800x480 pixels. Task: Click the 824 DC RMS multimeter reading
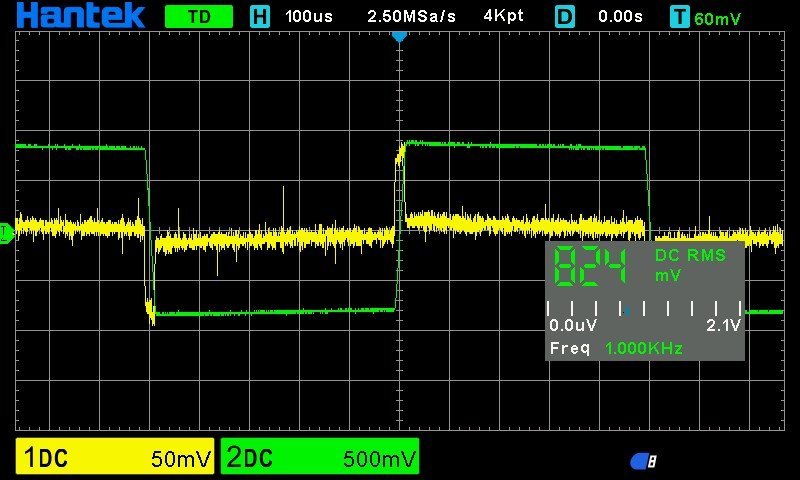tap(592, 266)
